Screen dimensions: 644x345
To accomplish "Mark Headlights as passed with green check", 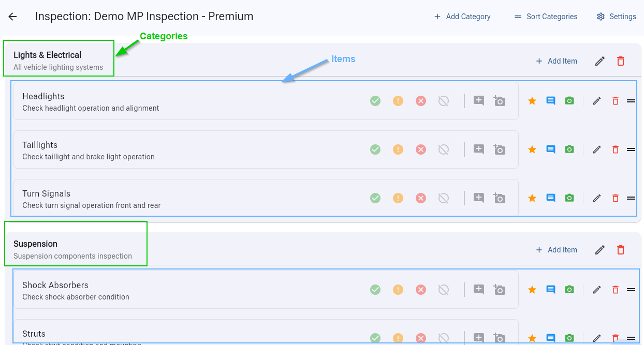I will coord(375,101).
